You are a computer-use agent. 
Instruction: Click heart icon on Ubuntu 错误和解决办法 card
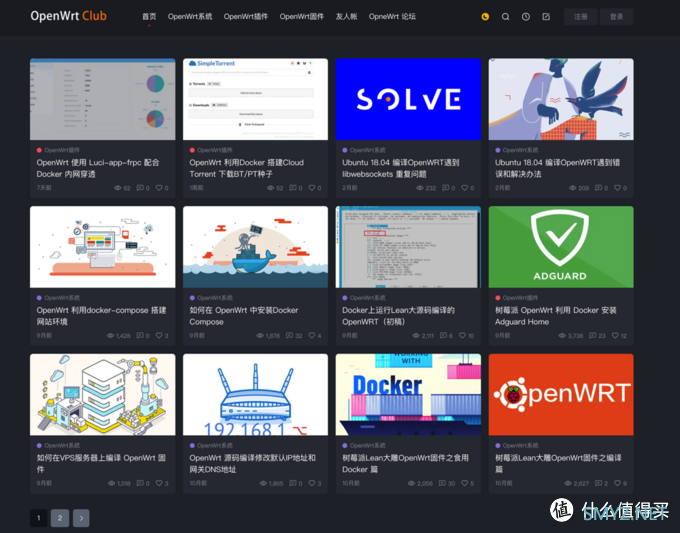(617, 188)
